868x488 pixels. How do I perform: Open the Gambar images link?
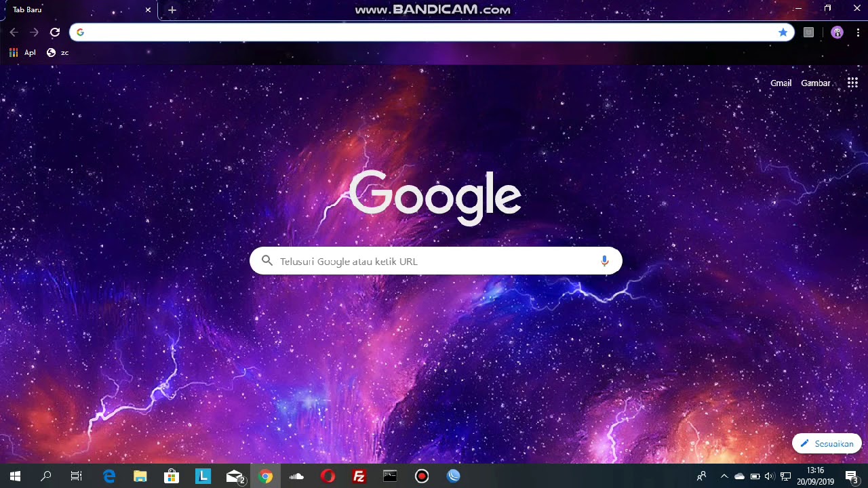(x=816, y=83)
